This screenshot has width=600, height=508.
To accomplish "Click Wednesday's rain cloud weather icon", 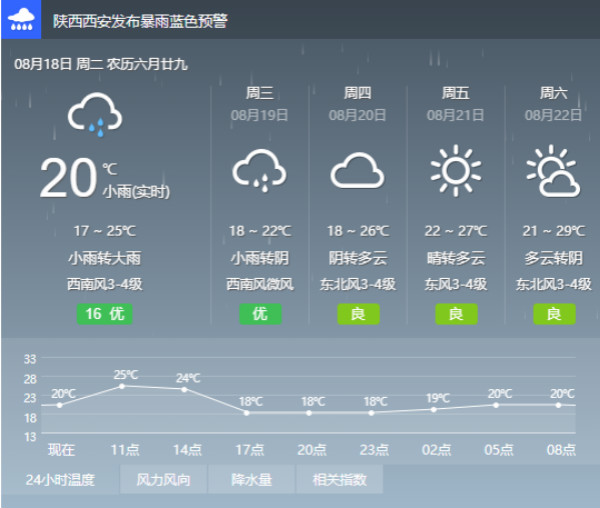I will click(x=259, y=170).
